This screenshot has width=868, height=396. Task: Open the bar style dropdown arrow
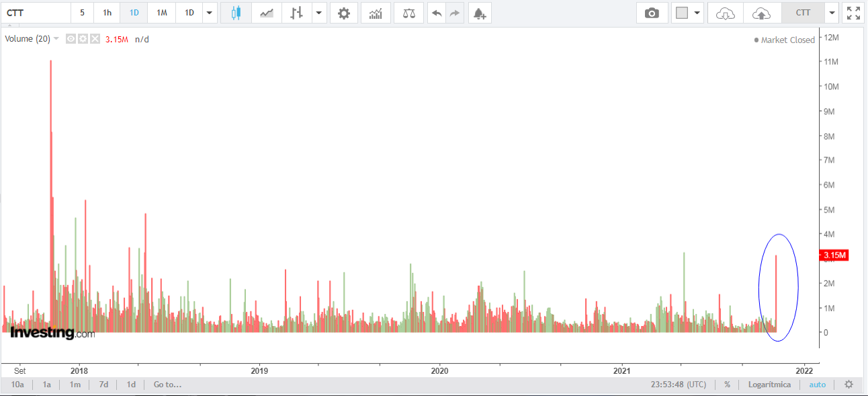[x=318, y=13]
